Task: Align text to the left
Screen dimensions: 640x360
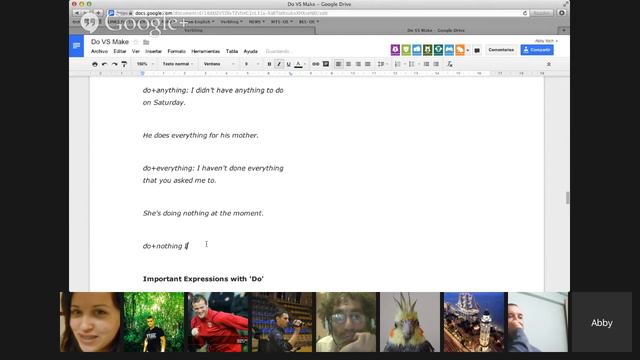Action: click(x=338, y=64)
